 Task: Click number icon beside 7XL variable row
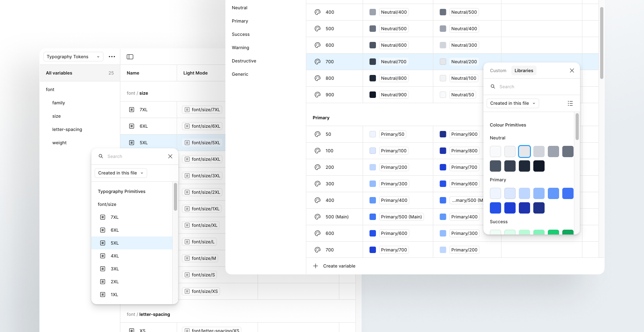click(132, 110)
